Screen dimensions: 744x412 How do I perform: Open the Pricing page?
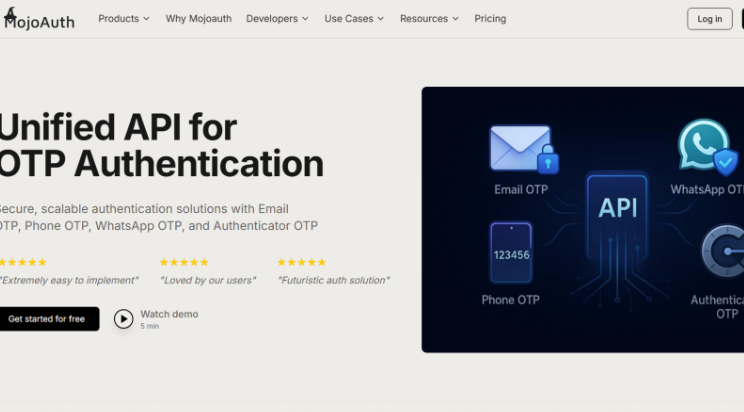[490, 19]
